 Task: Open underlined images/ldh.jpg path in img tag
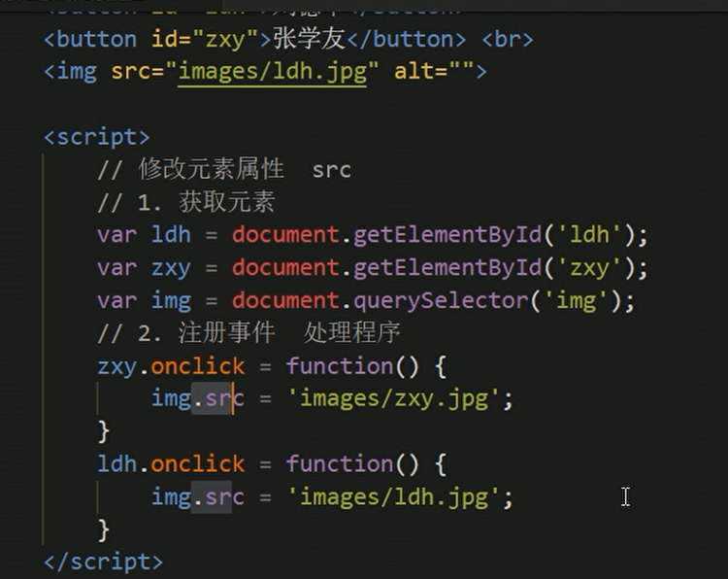point(273,72)
